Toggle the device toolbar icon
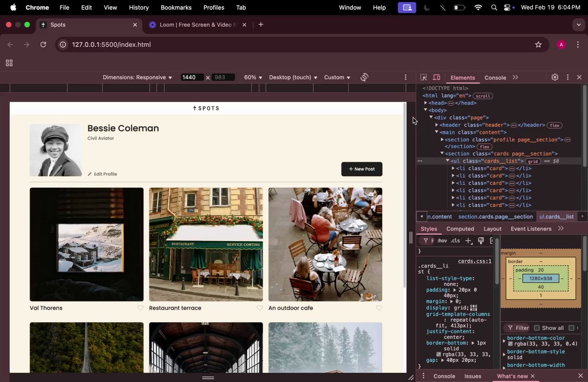The width and height of the screenshot is (588, 382). 436,78
